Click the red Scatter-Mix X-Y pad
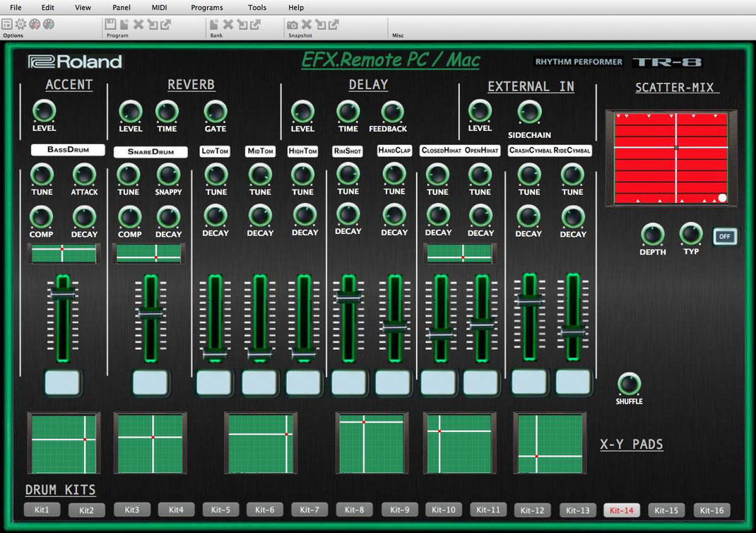 point(671,158)
